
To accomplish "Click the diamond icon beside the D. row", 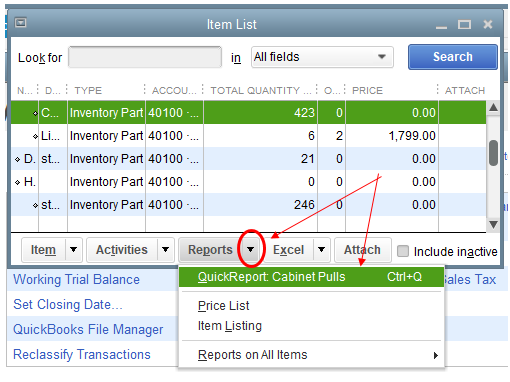I will coord(18,159).
